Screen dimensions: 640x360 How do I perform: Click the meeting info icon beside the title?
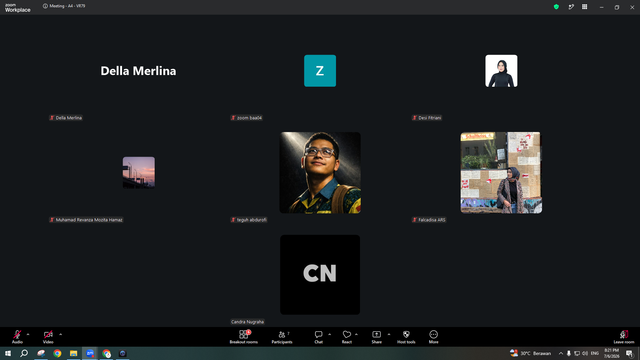tap(45, 6)
